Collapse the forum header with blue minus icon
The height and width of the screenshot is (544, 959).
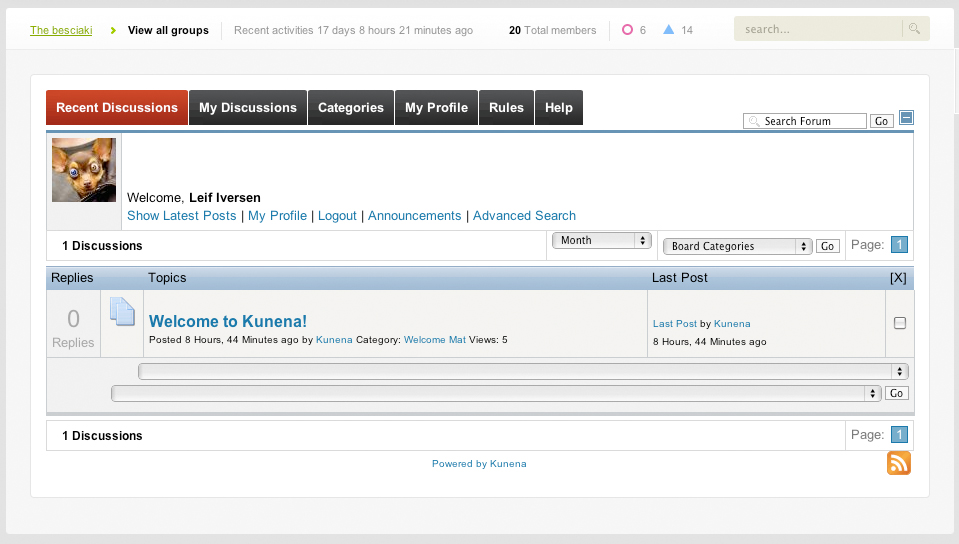coord(906,118)
